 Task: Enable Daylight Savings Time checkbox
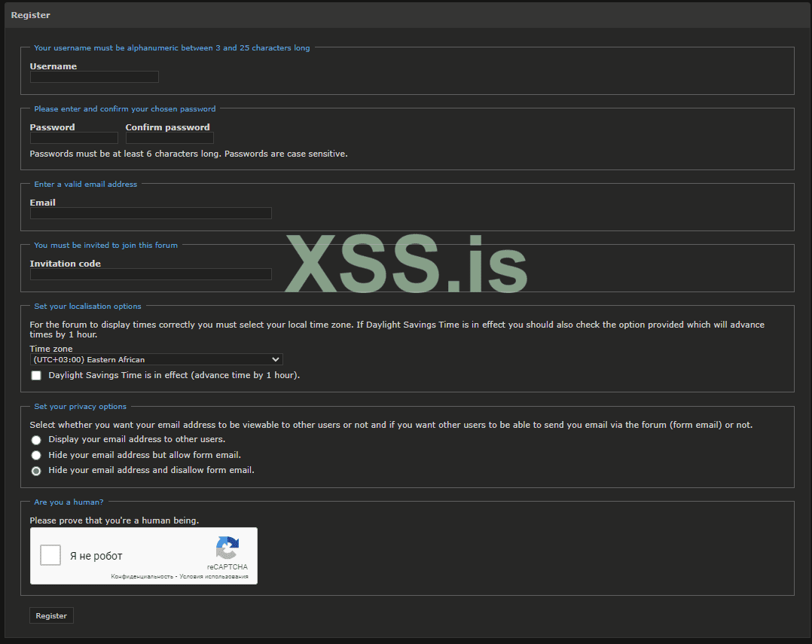(x=36, y=375)
